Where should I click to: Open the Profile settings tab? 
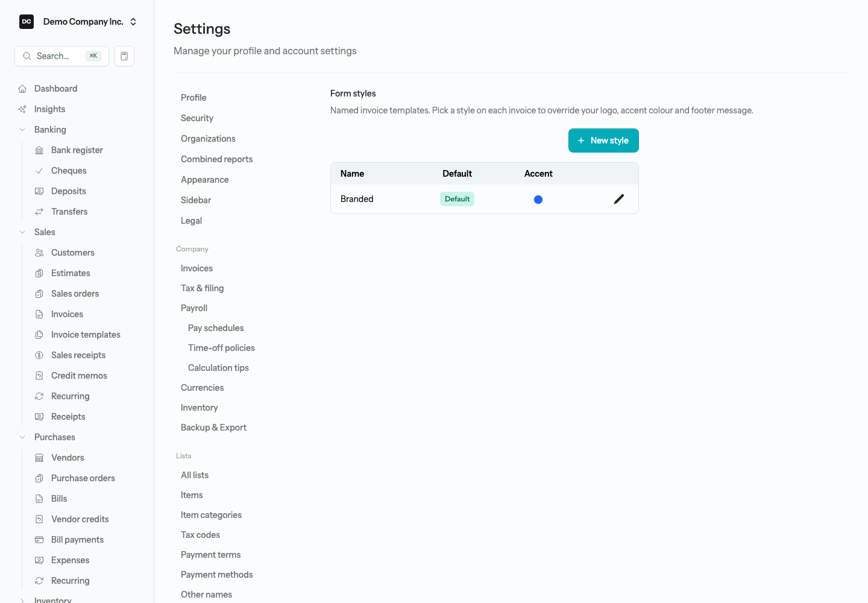point(193,98)
